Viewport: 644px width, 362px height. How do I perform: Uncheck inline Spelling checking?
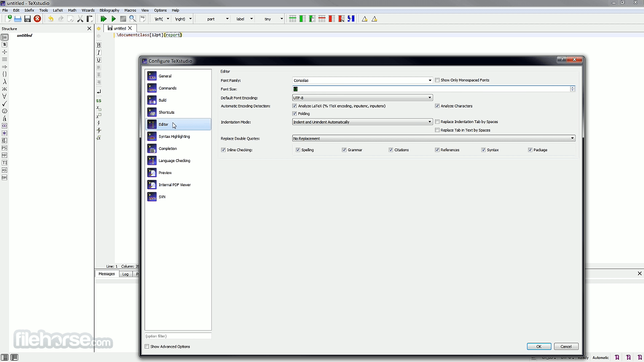point(298,150)
